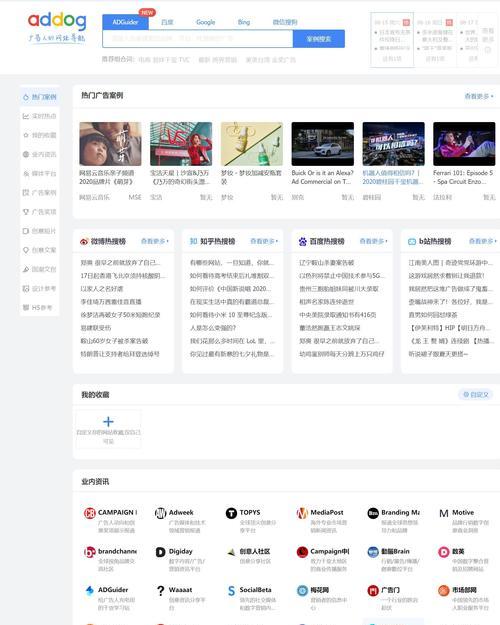Click the 自定义 button in 我的收藏
The image size is (500, 625).
tap(476, 395)
